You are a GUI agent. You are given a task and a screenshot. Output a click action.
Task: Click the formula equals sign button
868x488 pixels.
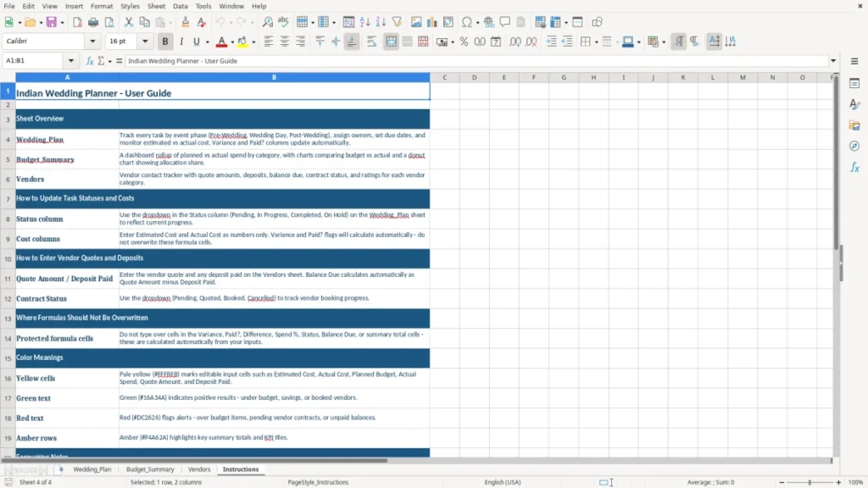tap(119, 61)
